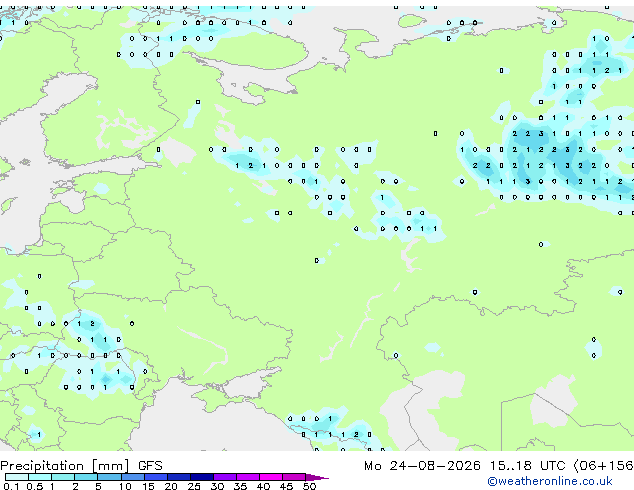Click the "0.5" legend scale label

35,486
